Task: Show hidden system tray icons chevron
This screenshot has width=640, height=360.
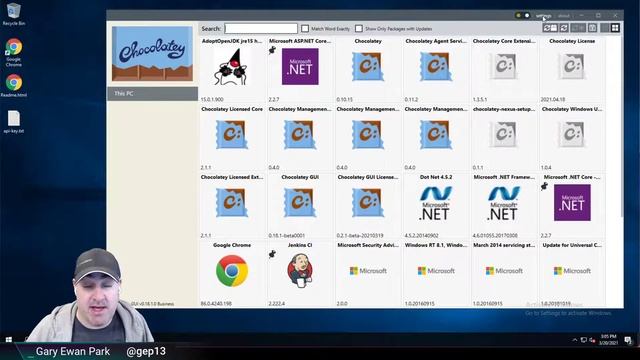Action: (x=575, y=340)
